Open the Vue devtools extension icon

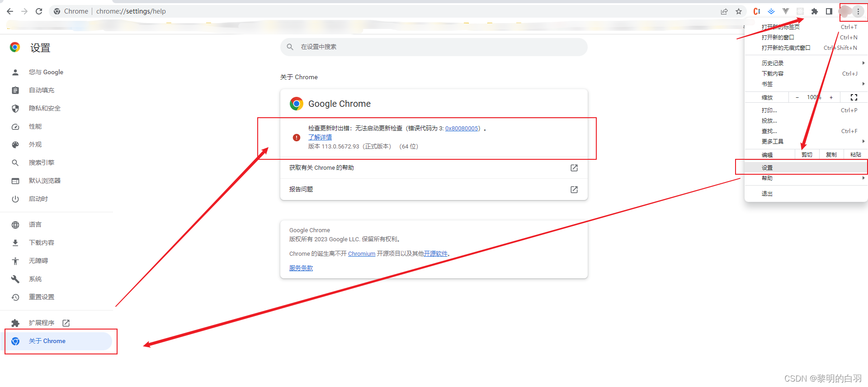[786, 11]
